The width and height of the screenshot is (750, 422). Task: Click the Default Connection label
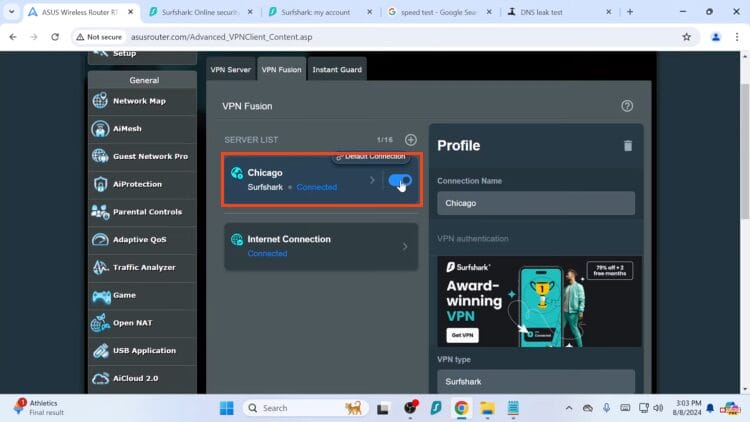[371, 157]
